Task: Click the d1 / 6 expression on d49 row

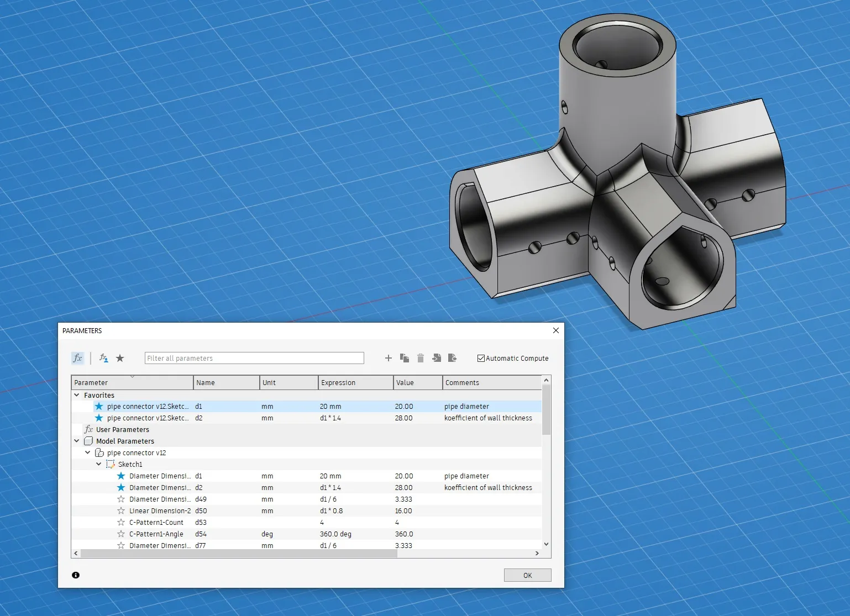Action: (328, 499)
